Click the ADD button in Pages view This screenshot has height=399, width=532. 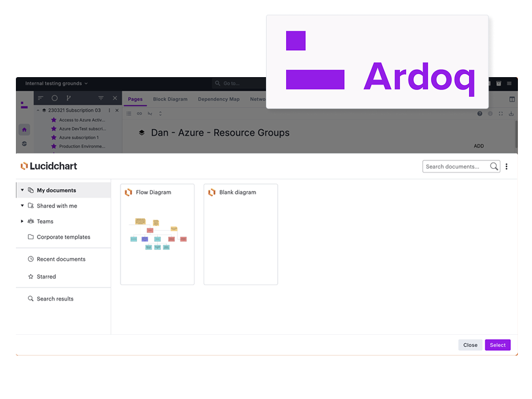click(x=479, y=146)
